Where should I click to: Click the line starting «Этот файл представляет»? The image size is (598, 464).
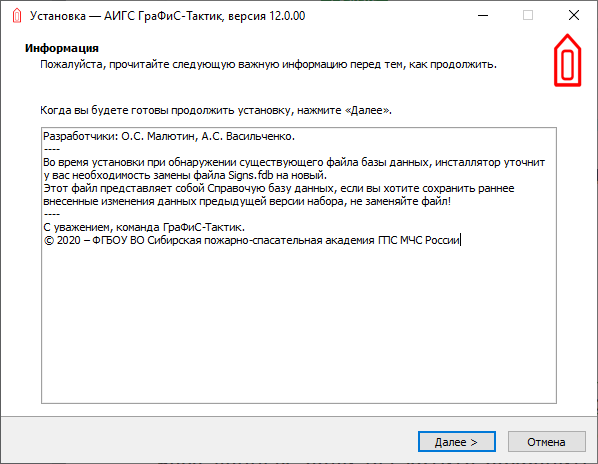(x=279, y=188)
